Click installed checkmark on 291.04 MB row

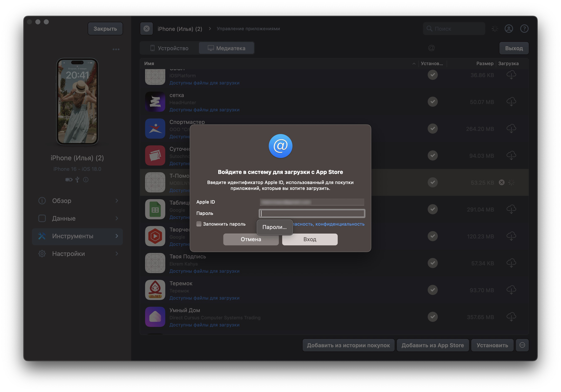[x=433, y=209]
